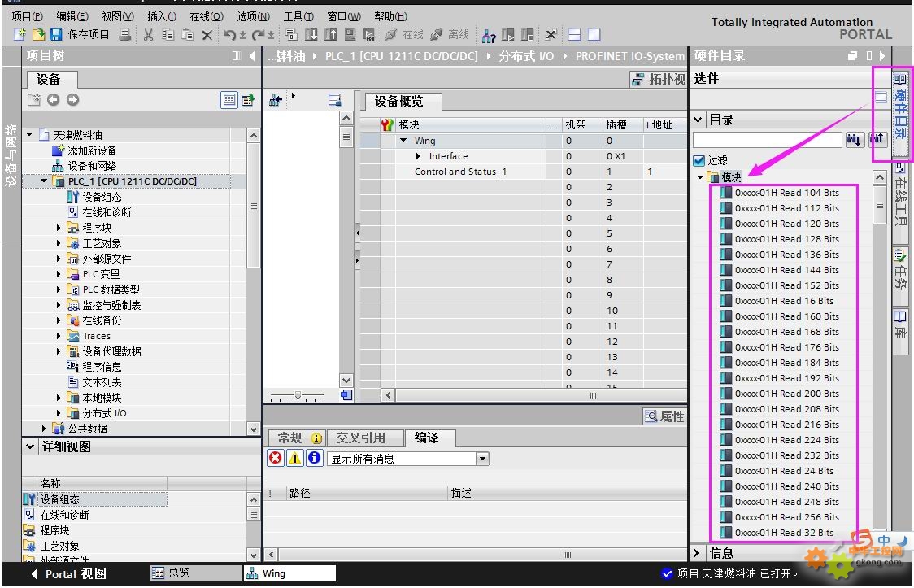Open the 拓扑视图 topology view button
This screenshot has width=914, height=588.
click(659, 79)
